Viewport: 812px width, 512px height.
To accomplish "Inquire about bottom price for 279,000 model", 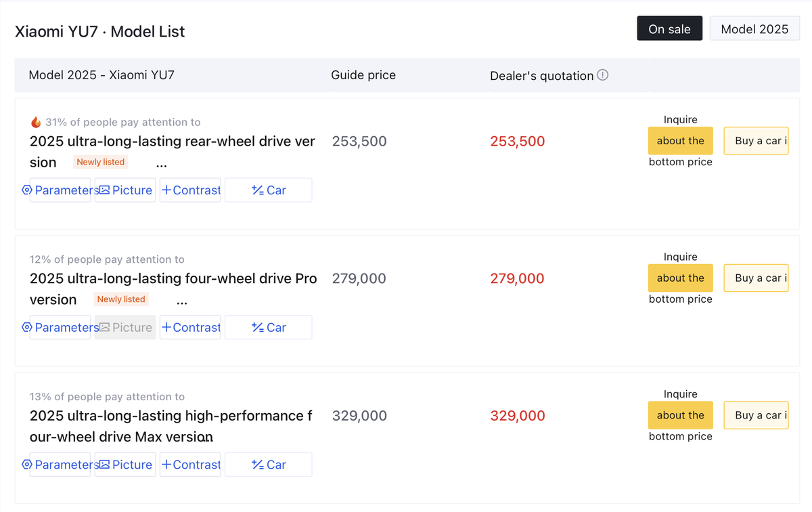I will coord(680,278).
